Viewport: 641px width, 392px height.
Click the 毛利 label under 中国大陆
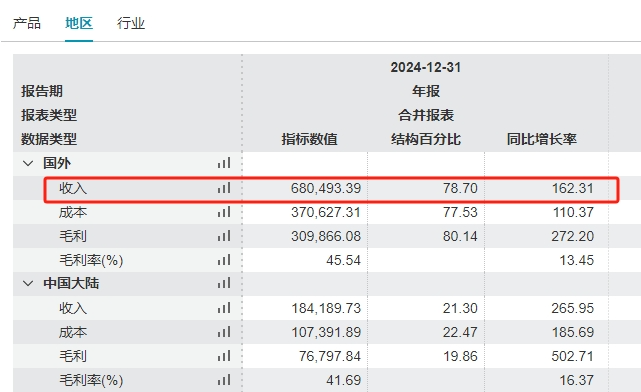coord(73,356)
